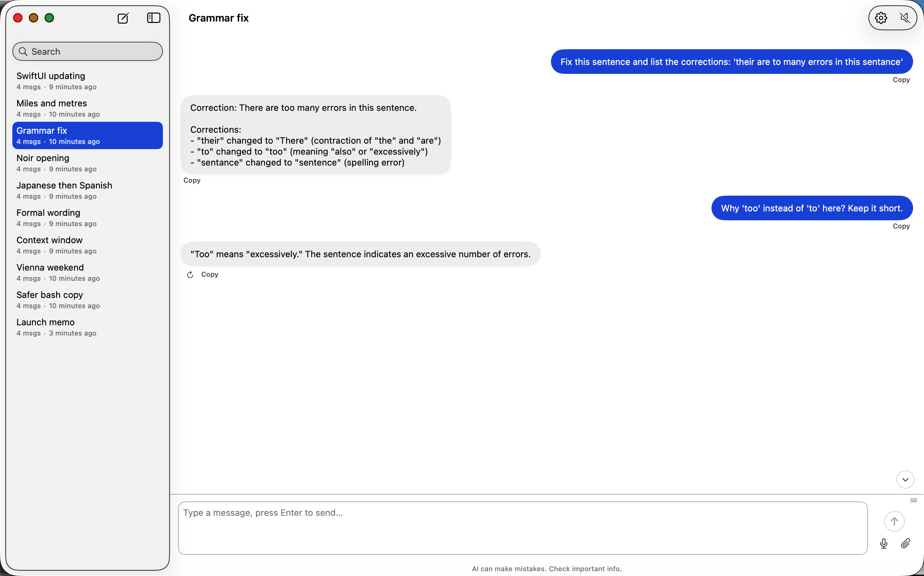Toggle the sidebar panel visibility
The image size is (924, 576).
click(154, 18)
